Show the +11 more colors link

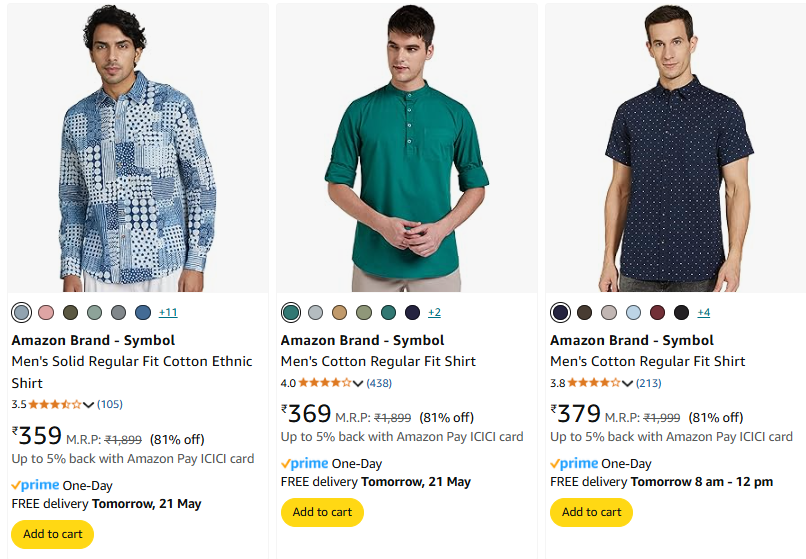click(x=168, y=313)
